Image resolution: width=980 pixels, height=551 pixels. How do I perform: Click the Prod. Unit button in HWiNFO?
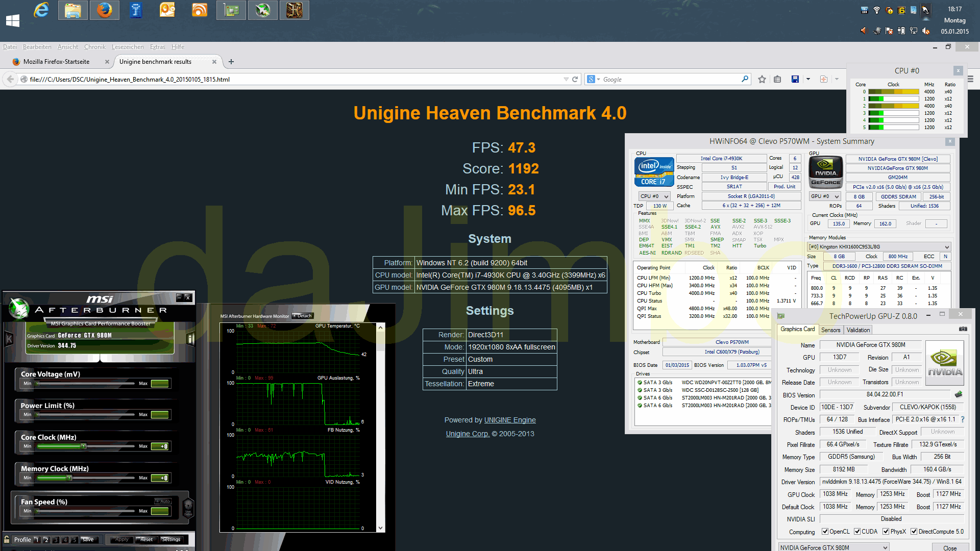[x=785, y=187]
